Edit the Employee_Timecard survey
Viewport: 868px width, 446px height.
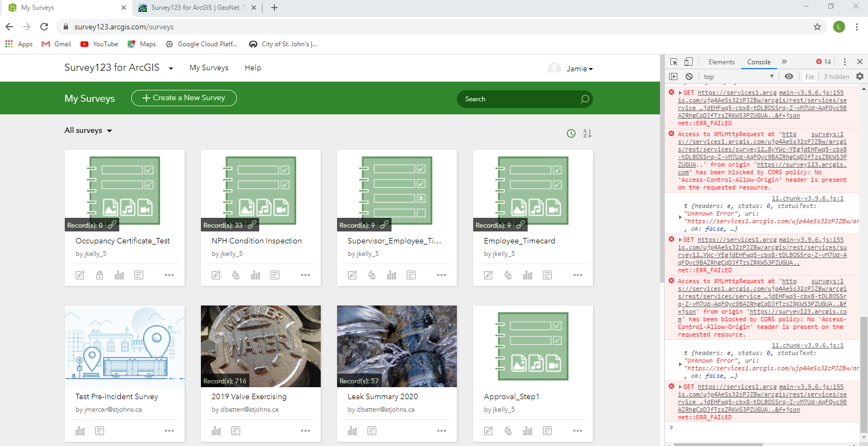click(488, 275)
